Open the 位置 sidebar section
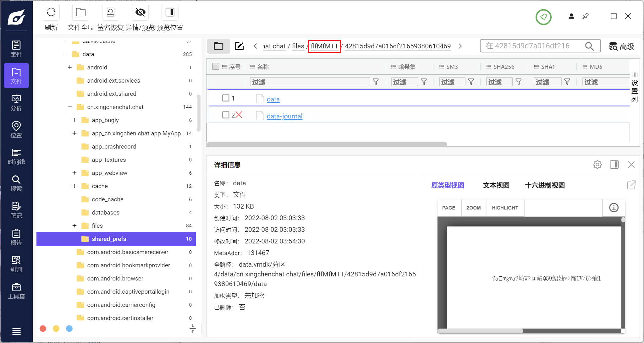The image size is (644, 343). click(x=16, y=129)
